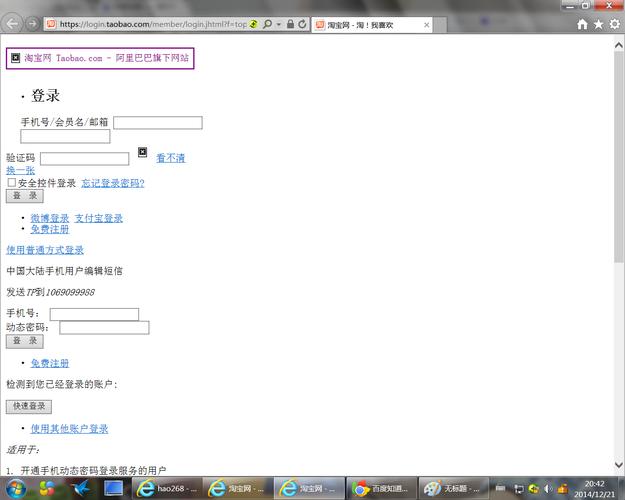Click the vertical scrollbar thumb
This screenshot has height=500, width=625.
click(619, 157)
